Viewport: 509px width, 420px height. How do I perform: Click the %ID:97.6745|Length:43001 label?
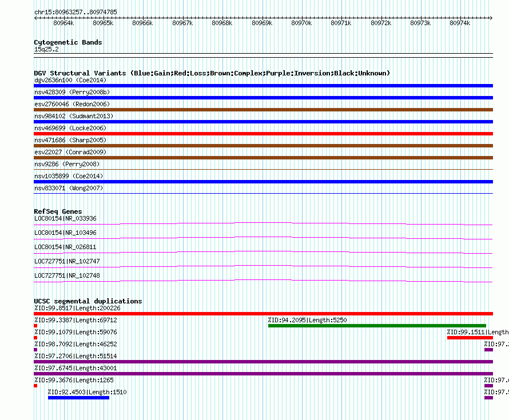click(x=75, y=368)
